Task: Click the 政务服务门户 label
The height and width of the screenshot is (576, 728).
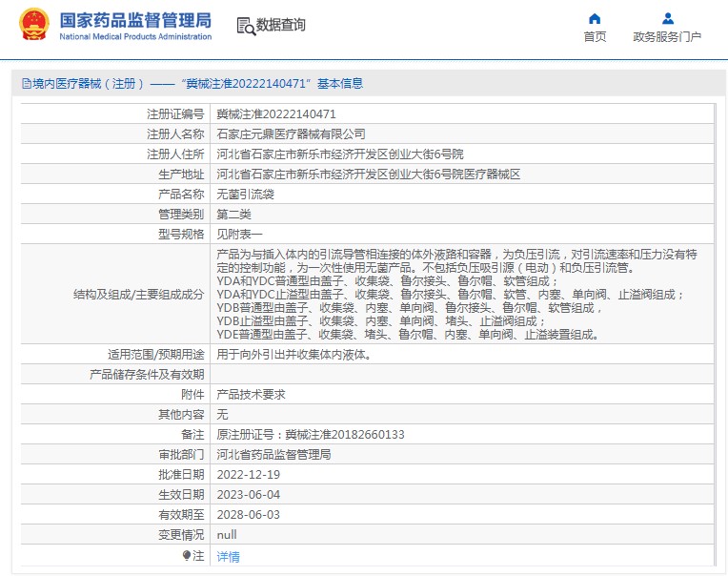Action: 667,36
